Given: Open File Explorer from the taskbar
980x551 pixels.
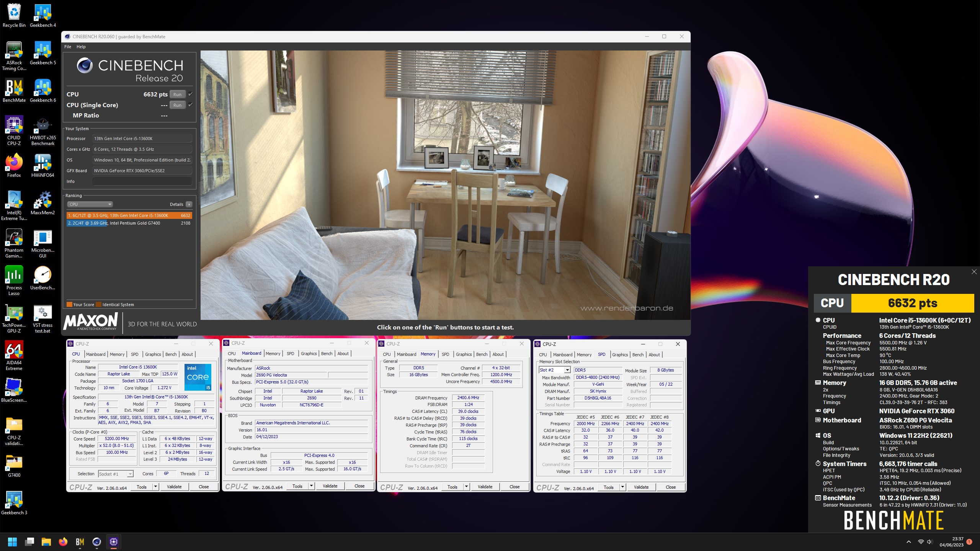Looking at the screenshot, I should [46, 542].
